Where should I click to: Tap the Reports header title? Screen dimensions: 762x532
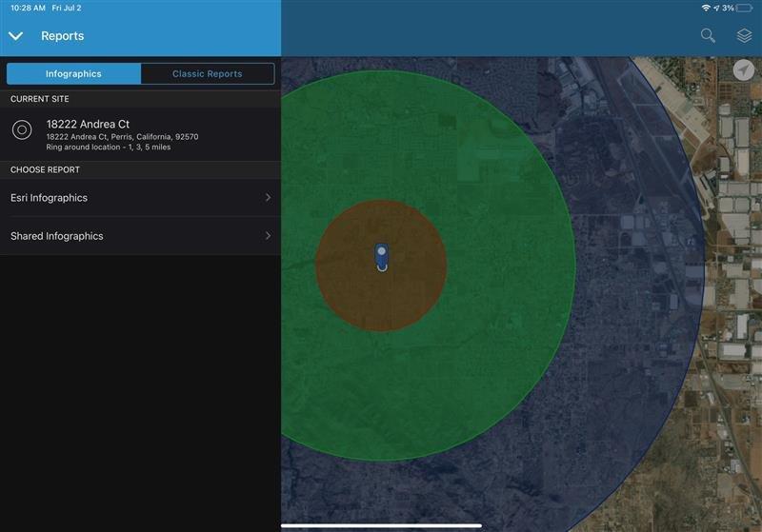click(62, 36)
